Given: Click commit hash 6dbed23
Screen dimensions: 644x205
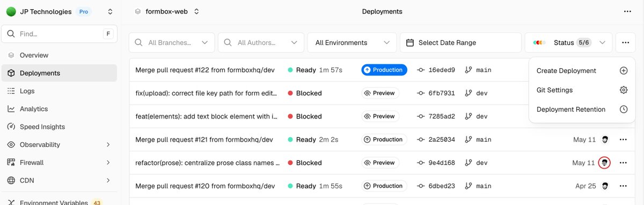Looking at the screenshot, I should click(x=442, y=186).
